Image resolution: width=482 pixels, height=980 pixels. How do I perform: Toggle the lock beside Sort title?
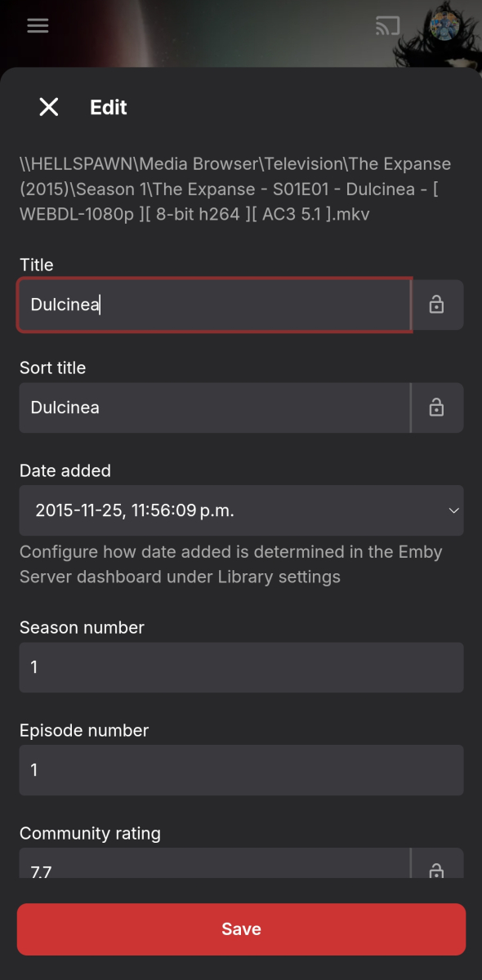[437, 408]
